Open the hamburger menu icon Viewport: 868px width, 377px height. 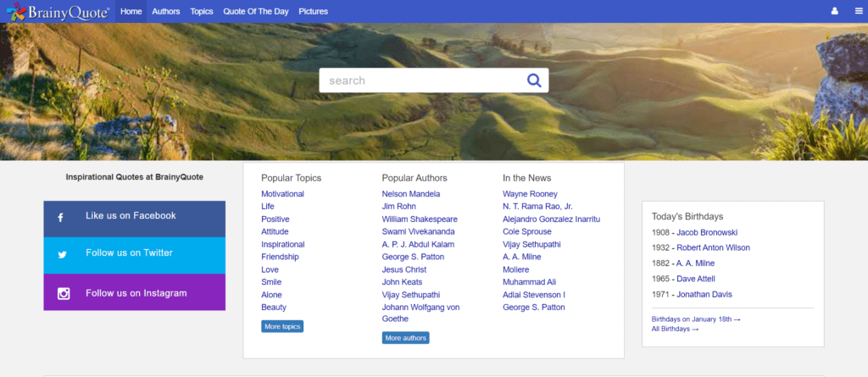pyautogui.click(x=859, y=11)
